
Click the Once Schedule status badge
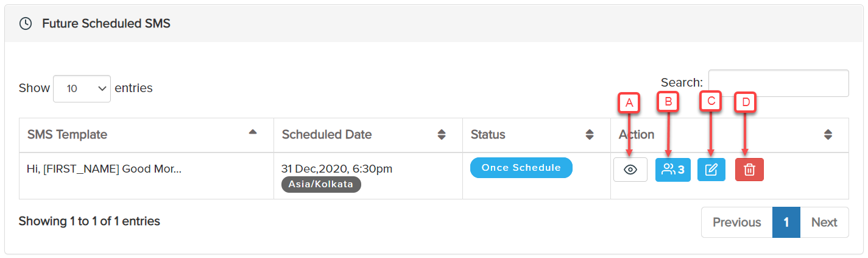pos(521,168)
